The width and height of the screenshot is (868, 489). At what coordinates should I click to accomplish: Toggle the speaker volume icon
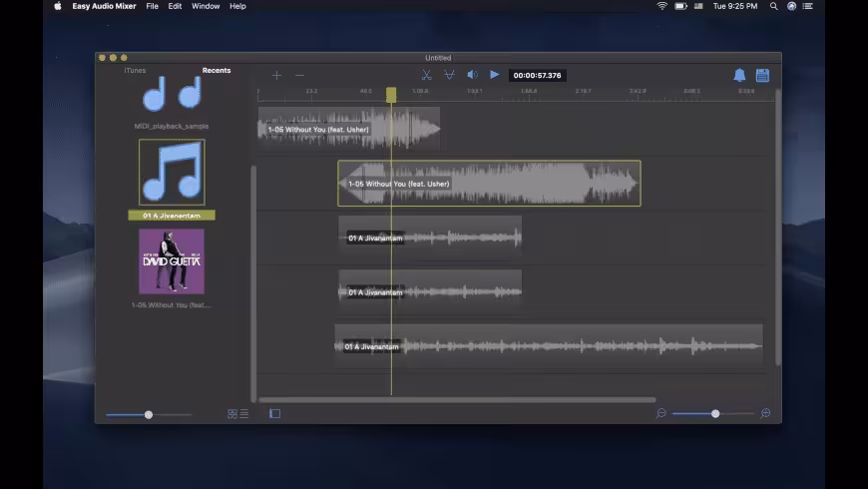(x=472, y=75)
